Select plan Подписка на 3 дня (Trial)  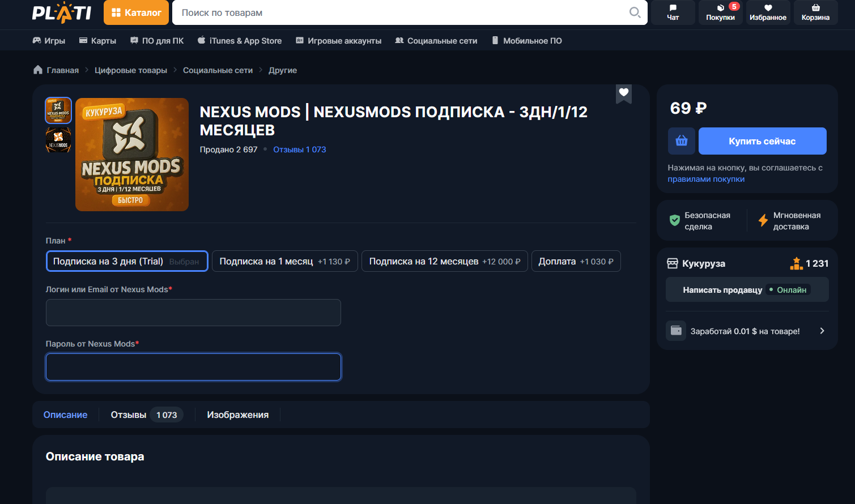point(127,261)
